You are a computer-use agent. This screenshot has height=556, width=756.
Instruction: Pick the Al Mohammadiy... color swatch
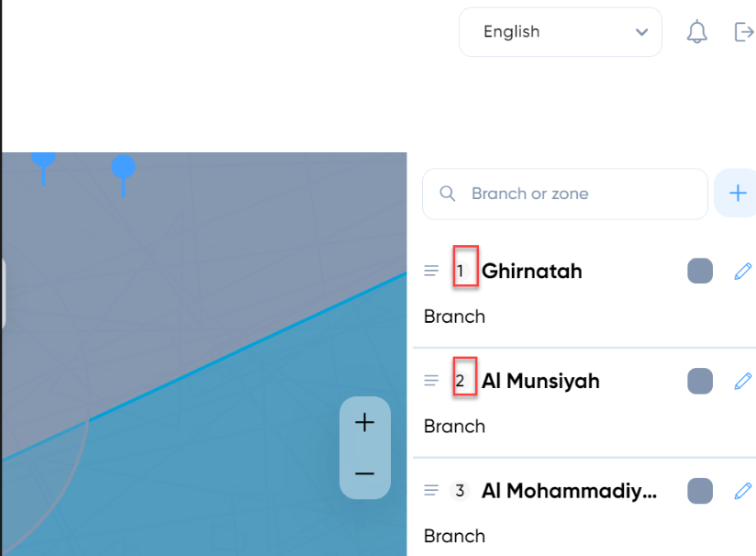(x=700, y=491)
